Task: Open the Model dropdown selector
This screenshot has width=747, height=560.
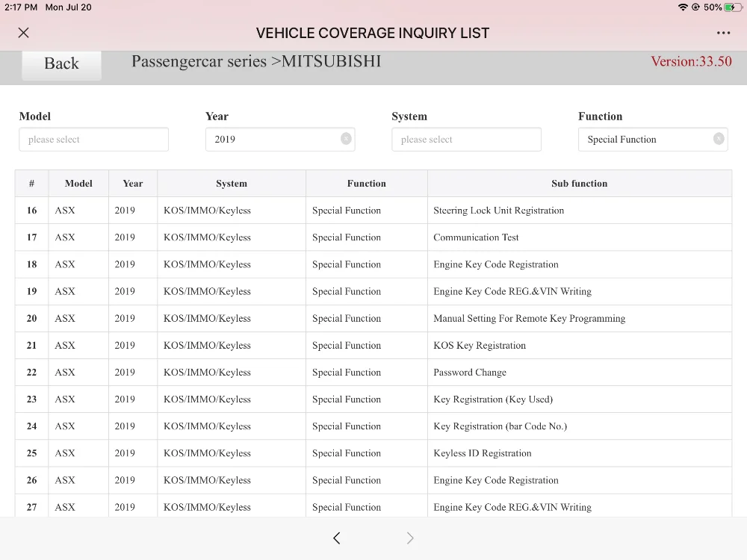Action: tap(94, 139)
